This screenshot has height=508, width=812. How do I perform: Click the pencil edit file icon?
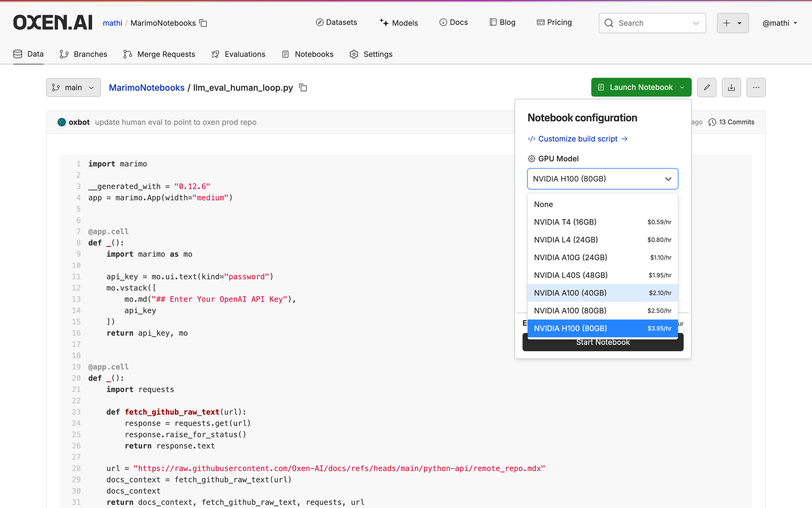coord(706,87)
